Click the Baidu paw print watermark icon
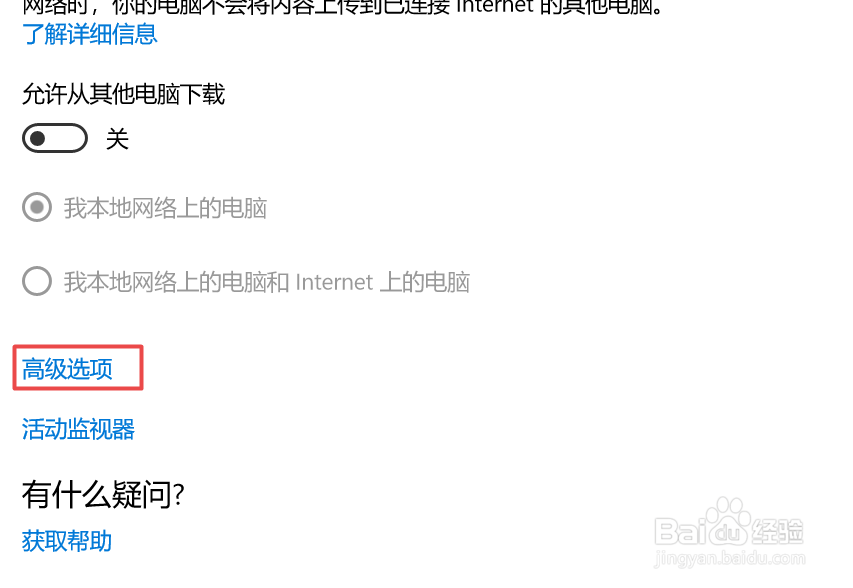 pyautogui.click(x=727, y=521)
